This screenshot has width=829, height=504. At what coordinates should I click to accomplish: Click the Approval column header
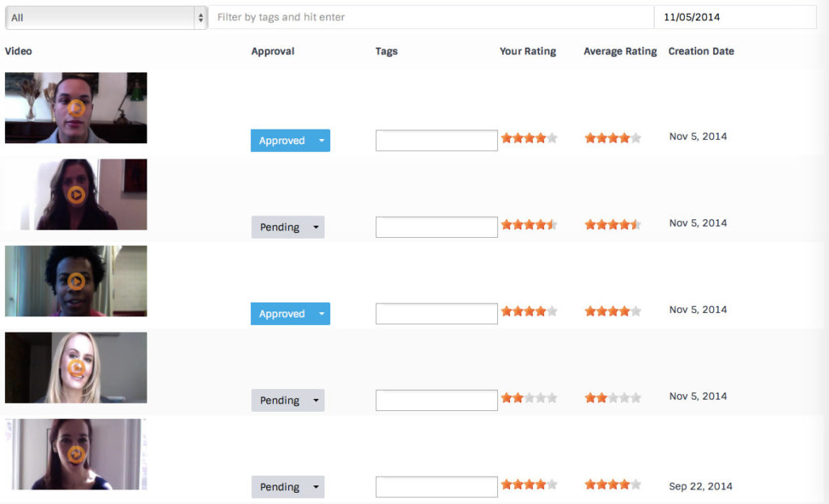(273, 51)
